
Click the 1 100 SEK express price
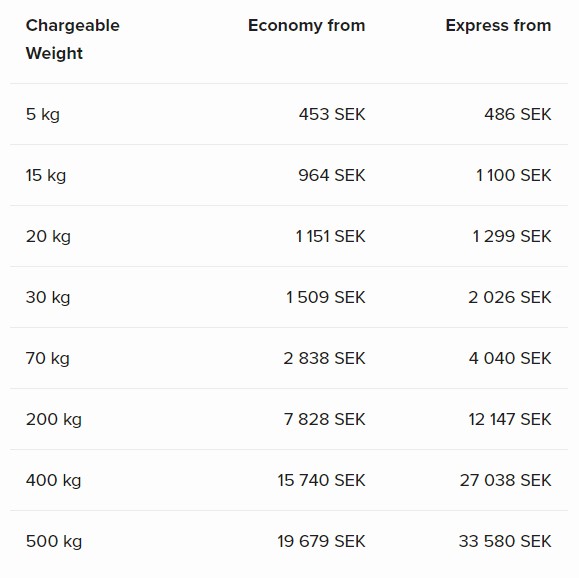(x=513, y=175)
